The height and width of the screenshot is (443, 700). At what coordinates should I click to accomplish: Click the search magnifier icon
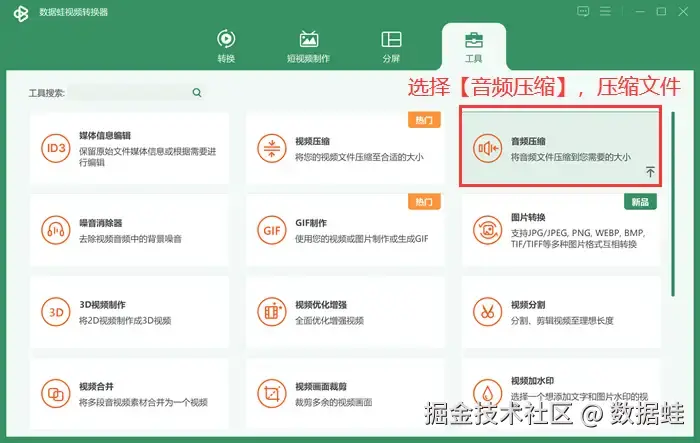(197, 92)
